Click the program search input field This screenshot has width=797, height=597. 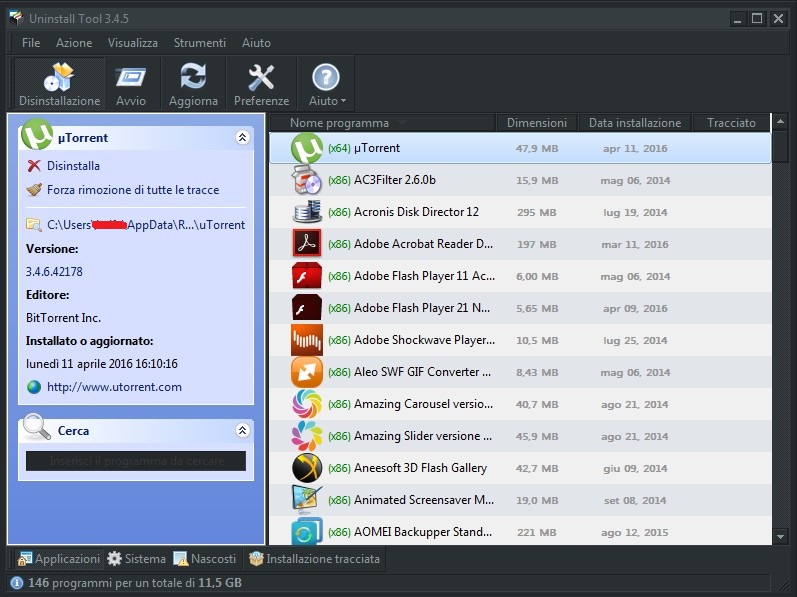136,461
